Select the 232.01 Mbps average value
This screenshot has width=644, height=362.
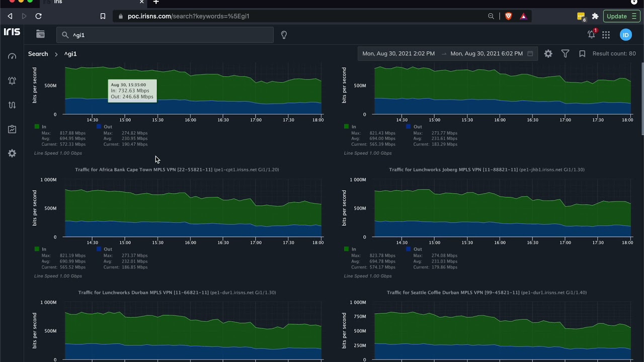(134, 261)
